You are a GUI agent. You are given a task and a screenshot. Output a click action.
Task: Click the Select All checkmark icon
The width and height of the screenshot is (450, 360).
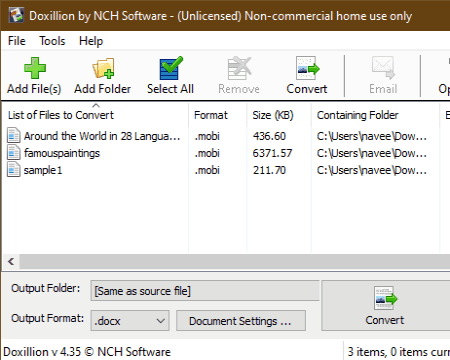click(171, 68)
